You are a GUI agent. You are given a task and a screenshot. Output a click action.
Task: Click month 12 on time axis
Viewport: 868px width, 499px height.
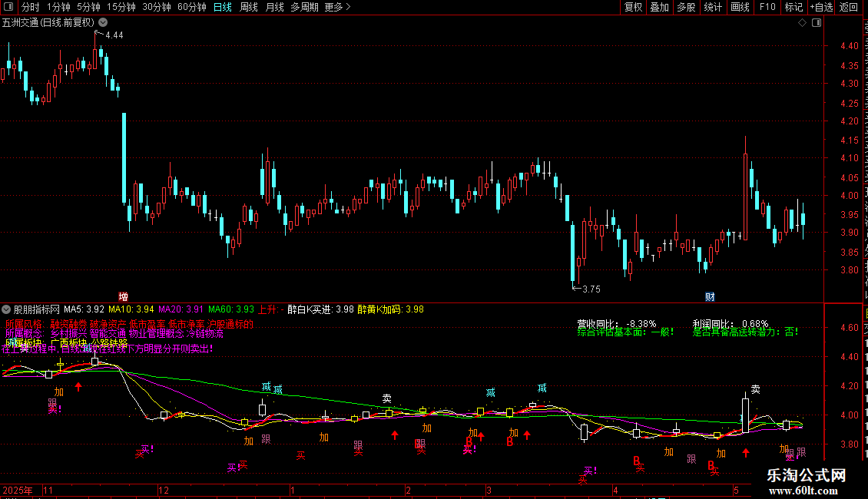[164, 490]
